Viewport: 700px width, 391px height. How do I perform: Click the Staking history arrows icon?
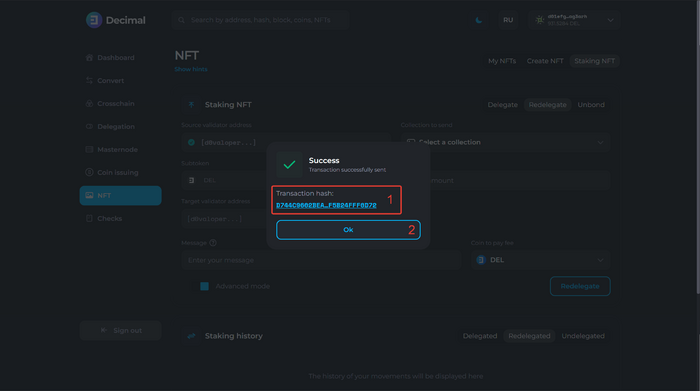coord(191,336)
